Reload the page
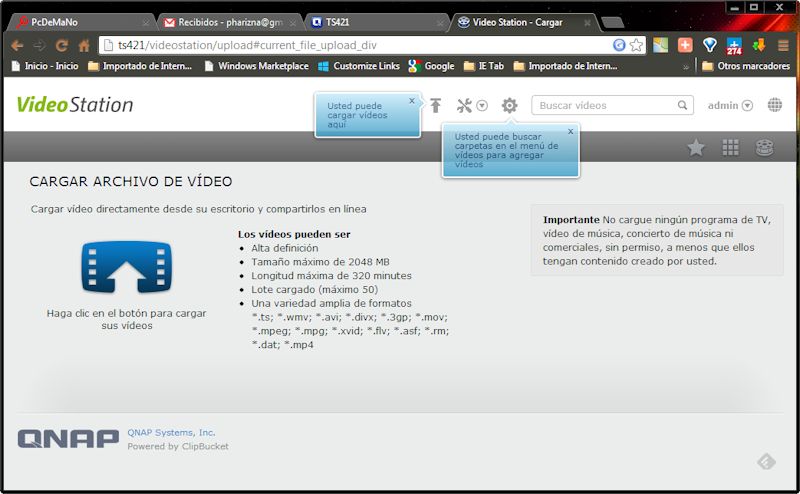The width and height of the screenshot is (800, 494). [62, 46]
